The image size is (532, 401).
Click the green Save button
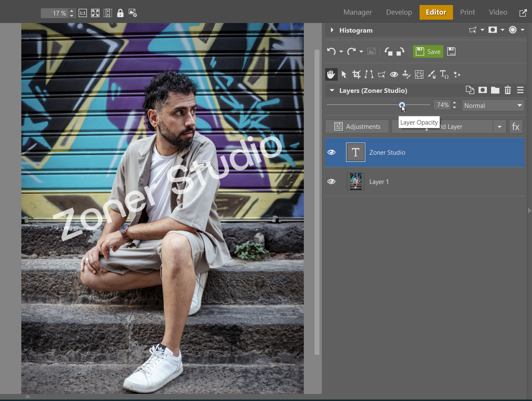point(428,51)
